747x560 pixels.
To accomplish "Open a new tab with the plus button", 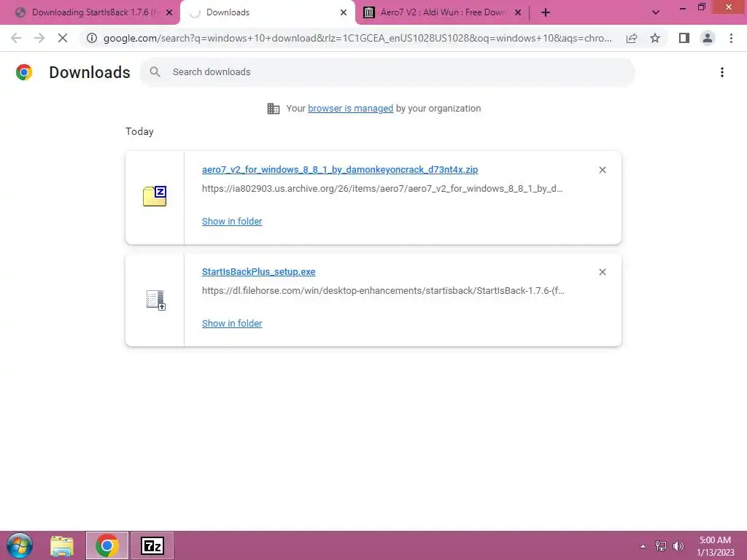I will [546, 13].
